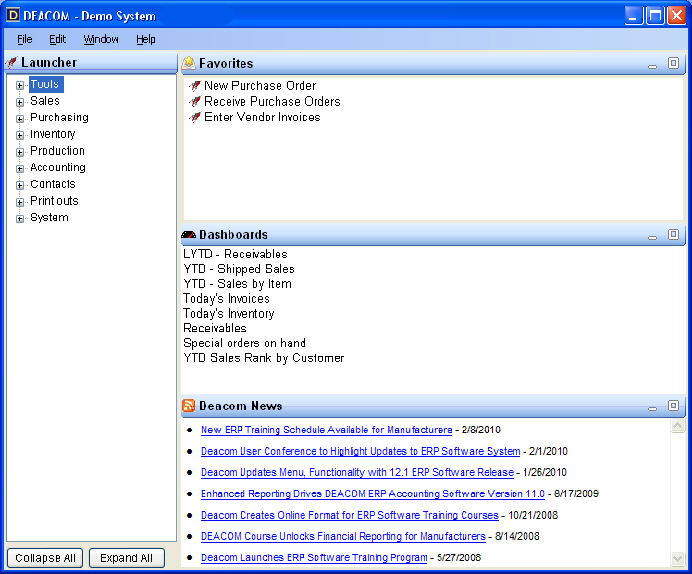Click the Dashboards panel gauge icon
Screen dimensions: 692x574
[x=188, y=235]
